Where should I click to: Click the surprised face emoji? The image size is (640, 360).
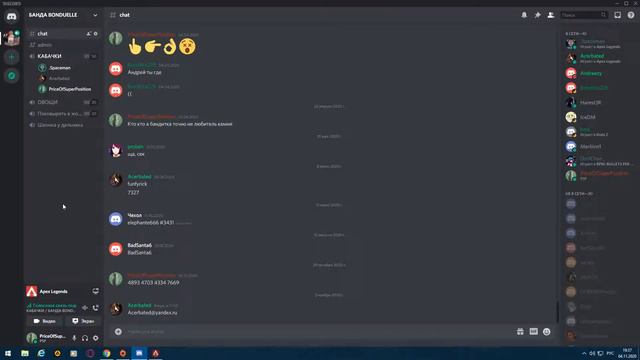click(x=187, y=47)
